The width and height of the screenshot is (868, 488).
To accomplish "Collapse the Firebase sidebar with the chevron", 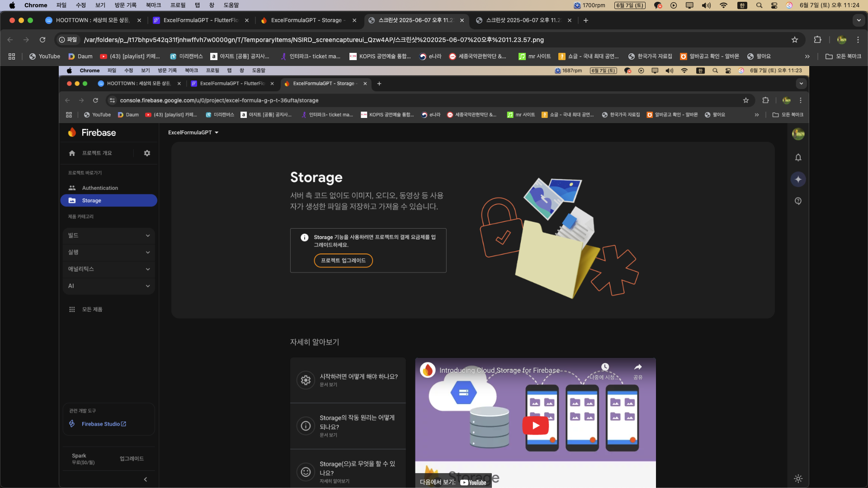I will click(x=145, y=479).
